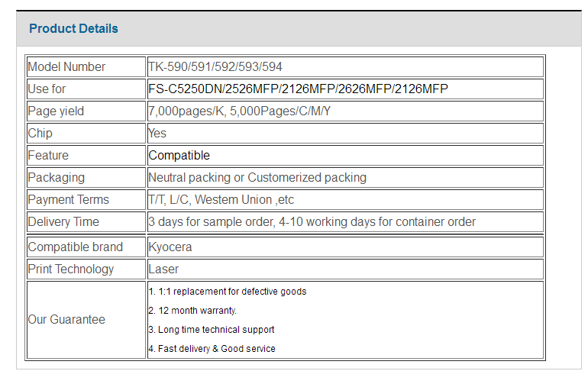Image resolution: width=588 pixels, height=371 pixels.
Task: Click the 7,000pages/K page yield value
Action: pyautogui.click(x=240, y=111)
